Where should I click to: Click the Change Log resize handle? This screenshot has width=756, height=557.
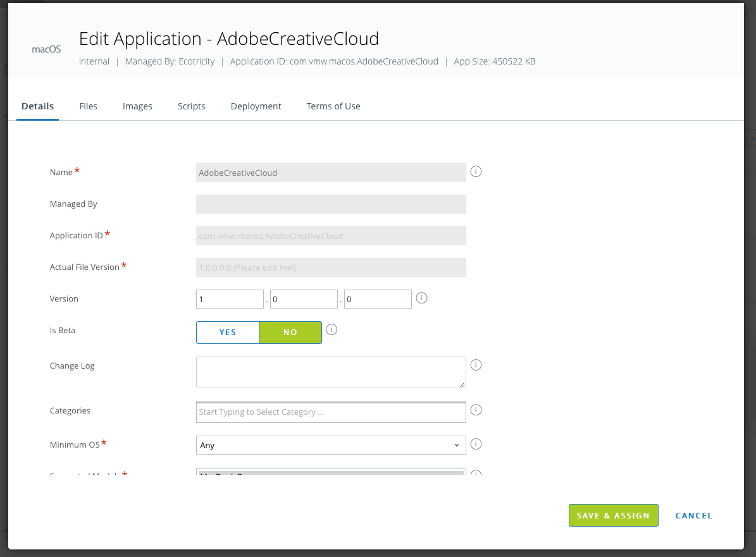(x=462, y=384)
